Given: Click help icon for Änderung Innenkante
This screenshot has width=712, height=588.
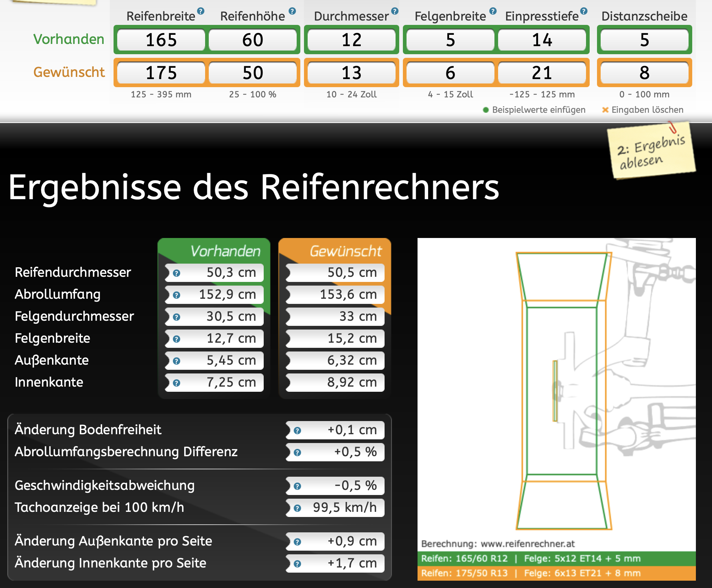Looking at the screenshot, I should (297, 564).
